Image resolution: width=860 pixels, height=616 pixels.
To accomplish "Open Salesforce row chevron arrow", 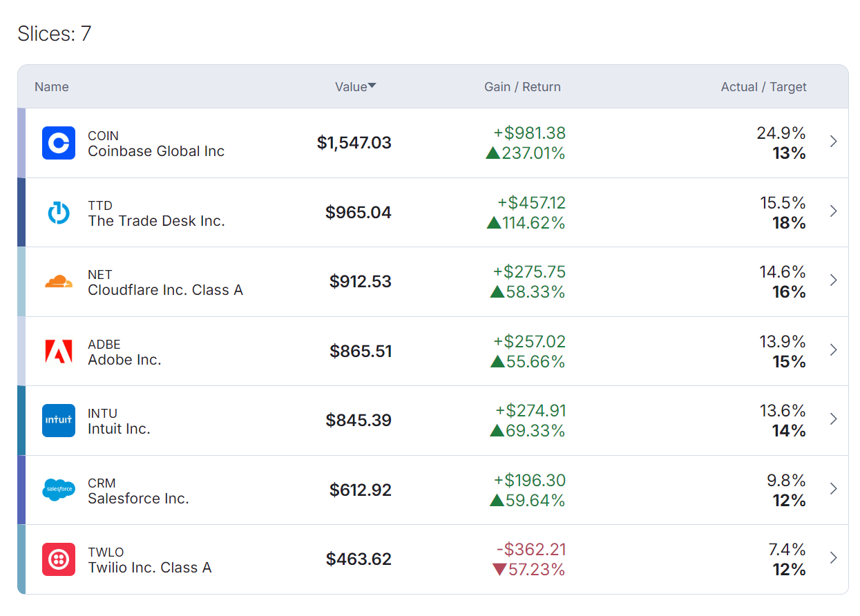I will tap(833, 489).
